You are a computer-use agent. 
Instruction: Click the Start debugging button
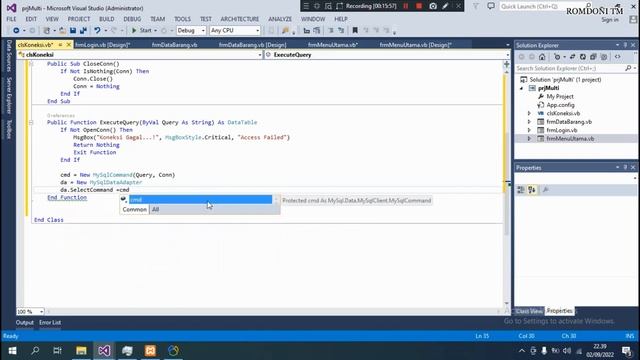(141, 31)
